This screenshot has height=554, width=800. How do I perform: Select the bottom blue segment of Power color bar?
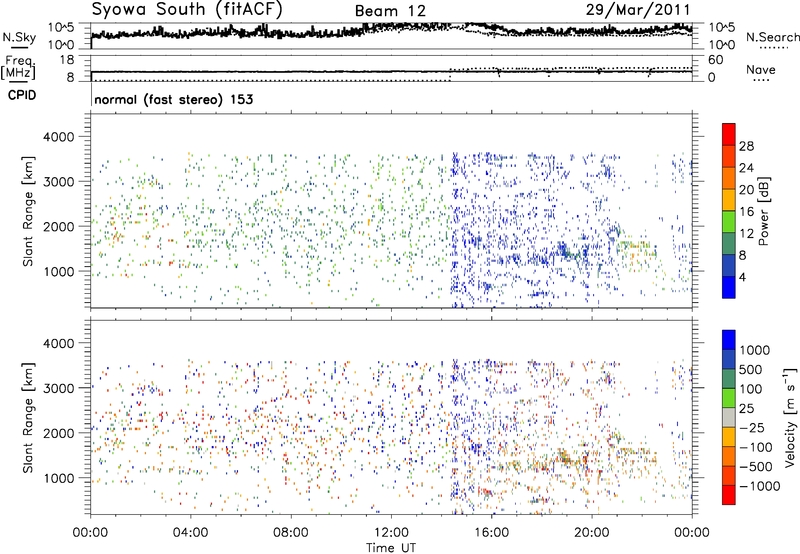click(729, 287)
